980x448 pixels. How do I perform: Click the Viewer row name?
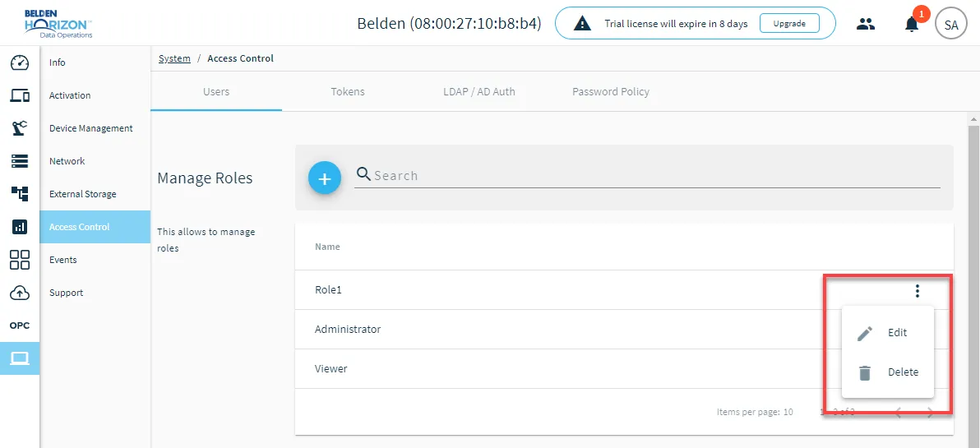tap(331, 368)
